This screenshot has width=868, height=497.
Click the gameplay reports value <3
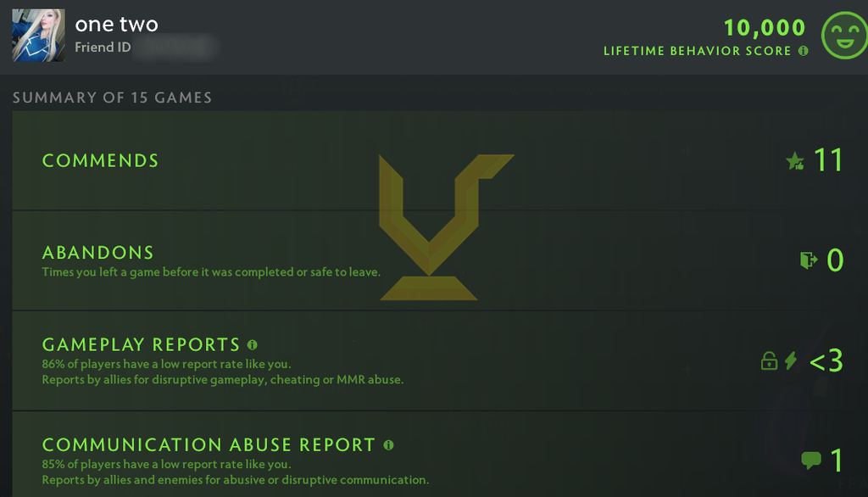coord(826,360)
